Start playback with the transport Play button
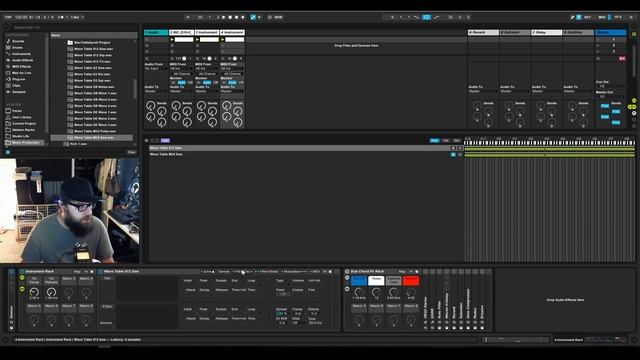The image size is (640, 360). (x=223, y=17)
